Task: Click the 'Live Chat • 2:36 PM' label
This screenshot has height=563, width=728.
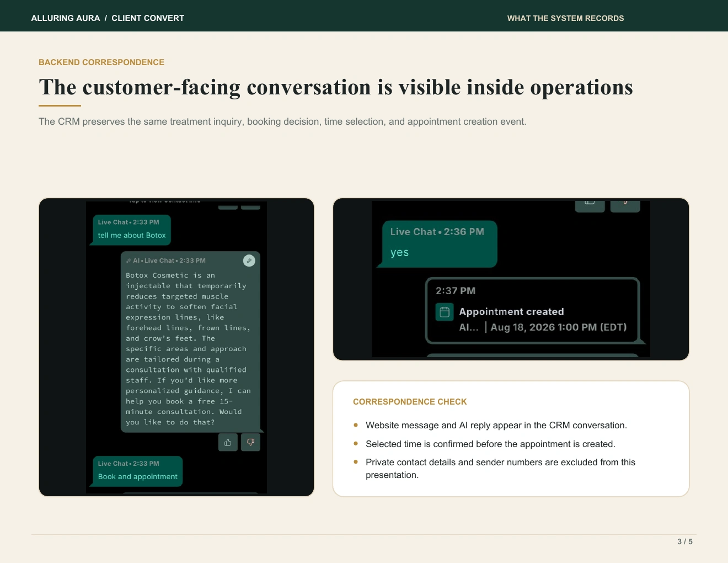Action: click(437, 232)
